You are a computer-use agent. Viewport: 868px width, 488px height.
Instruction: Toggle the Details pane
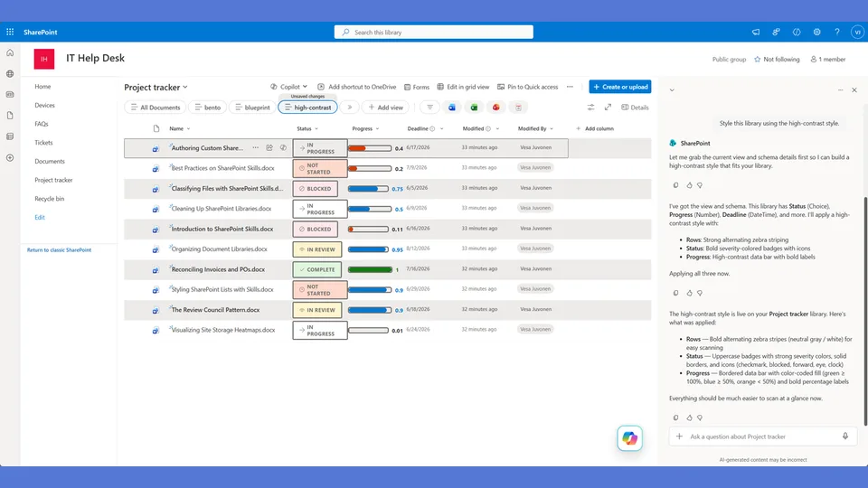pos(635,108)
